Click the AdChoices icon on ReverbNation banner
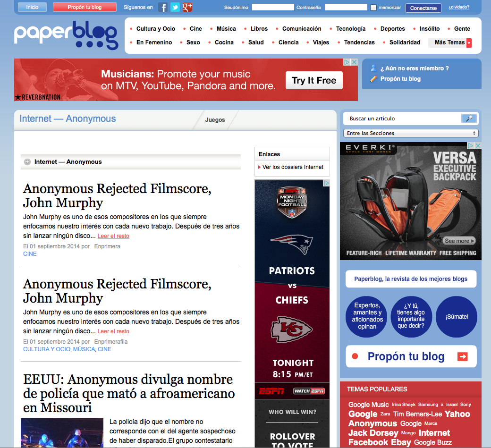Image resolution: width=491 pixels, height=448 pixels. [347, 62]
